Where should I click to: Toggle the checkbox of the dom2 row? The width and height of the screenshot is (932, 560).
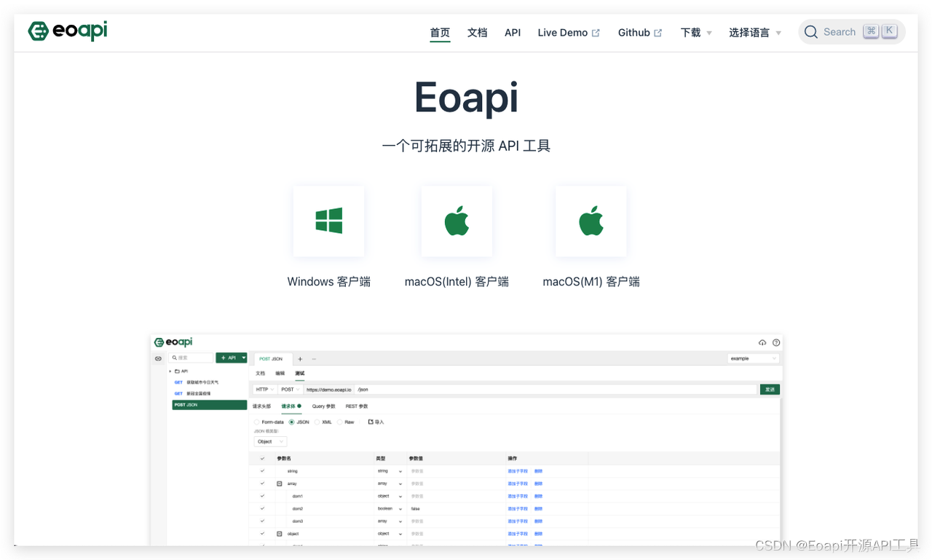click(x=262, y=508)
